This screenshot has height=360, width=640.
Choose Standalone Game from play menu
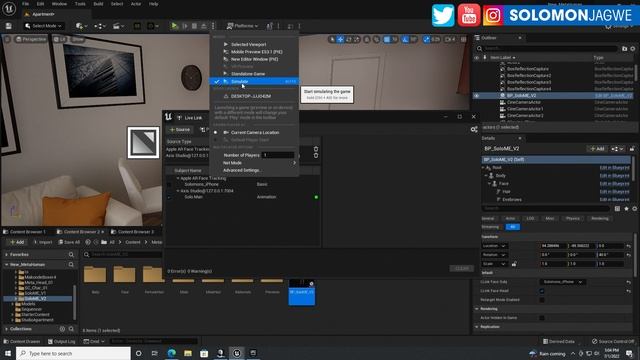pyautogui.click(x=253, y=74)
